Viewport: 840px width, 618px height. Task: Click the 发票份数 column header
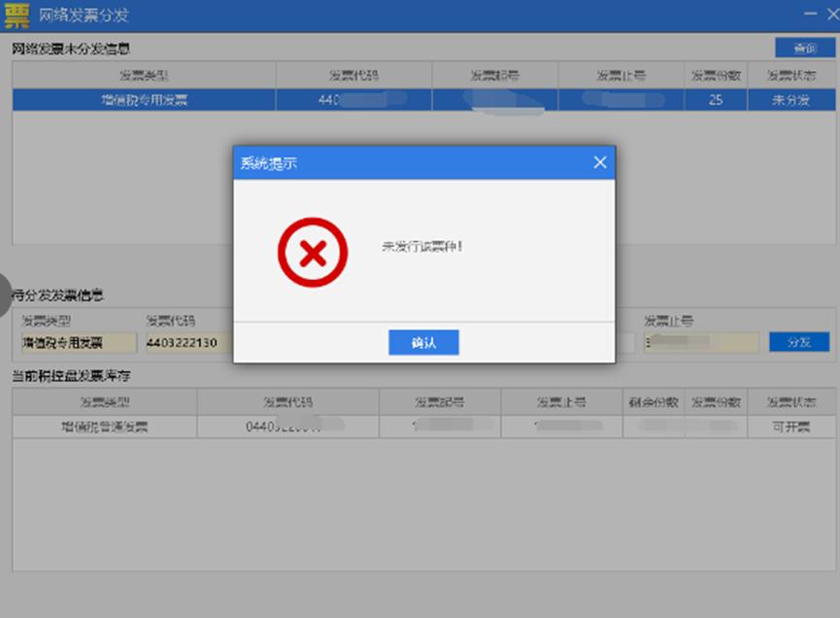[716, 74]
